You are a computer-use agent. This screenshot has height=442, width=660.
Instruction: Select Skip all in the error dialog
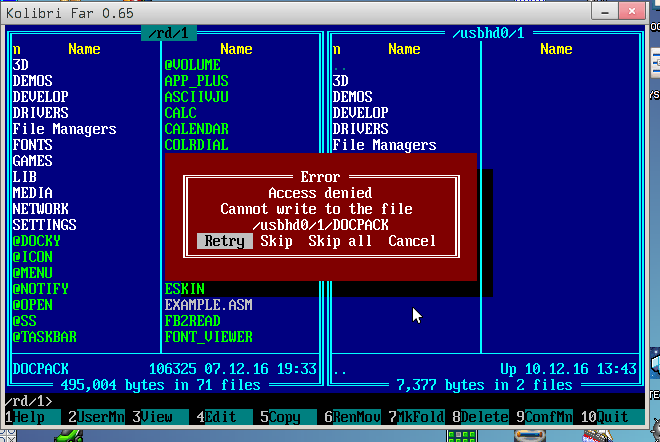[x=340, y=241]
